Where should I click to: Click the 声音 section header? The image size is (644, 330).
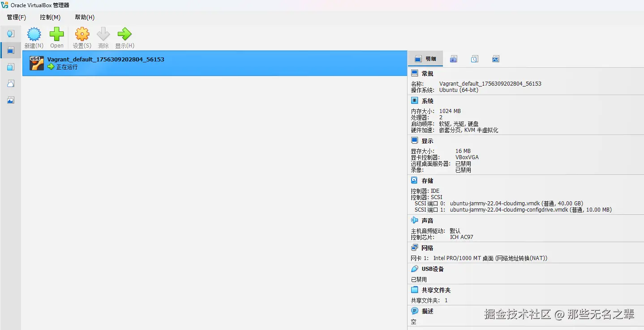(427, 221)
